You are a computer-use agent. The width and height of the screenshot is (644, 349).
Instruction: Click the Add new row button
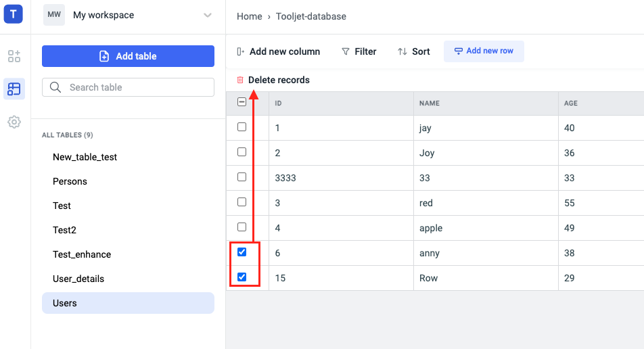point(484,51)
